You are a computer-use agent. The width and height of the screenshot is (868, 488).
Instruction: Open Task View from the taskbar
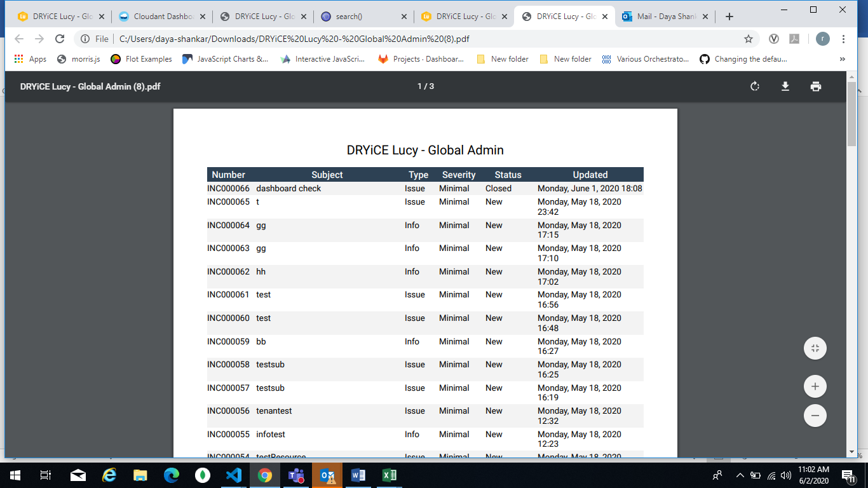click(46, 475)
